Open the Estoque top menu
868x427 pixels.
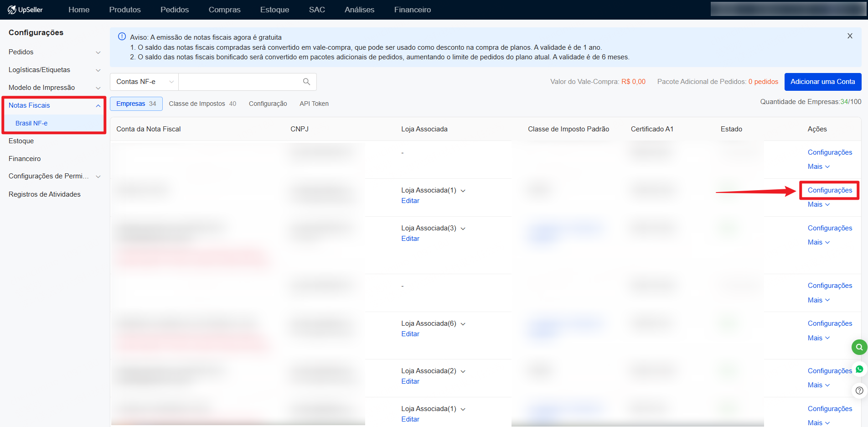click(274, 10)
